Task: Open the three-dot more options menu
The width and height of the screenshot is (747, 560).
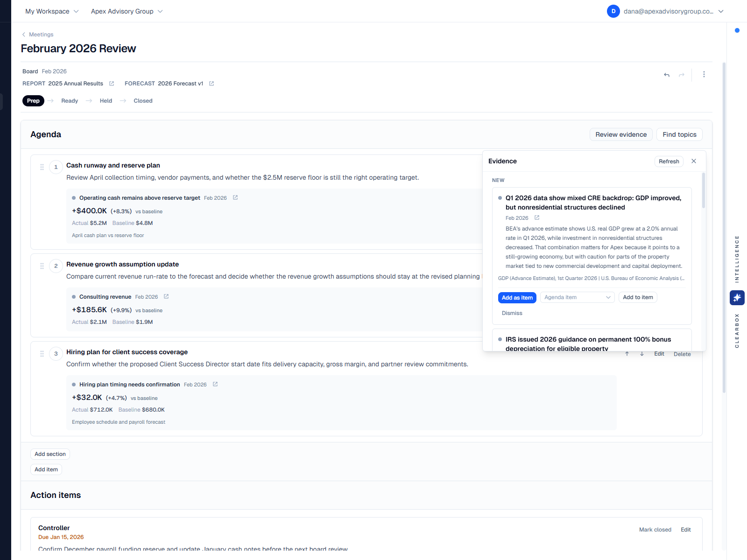Action: [704, 74]
